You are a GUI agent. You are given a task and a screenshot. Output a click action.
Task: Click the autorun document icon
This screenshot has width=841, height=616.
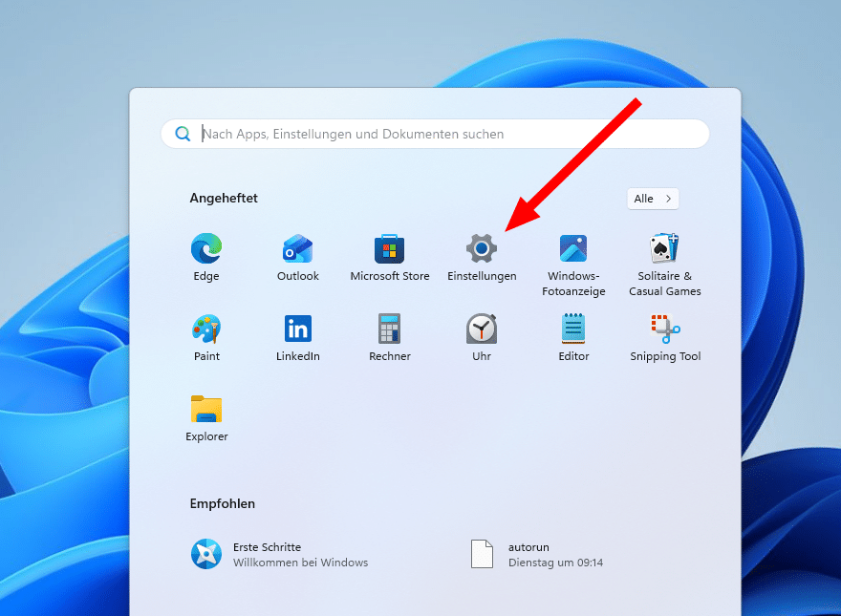click(483, 554)
